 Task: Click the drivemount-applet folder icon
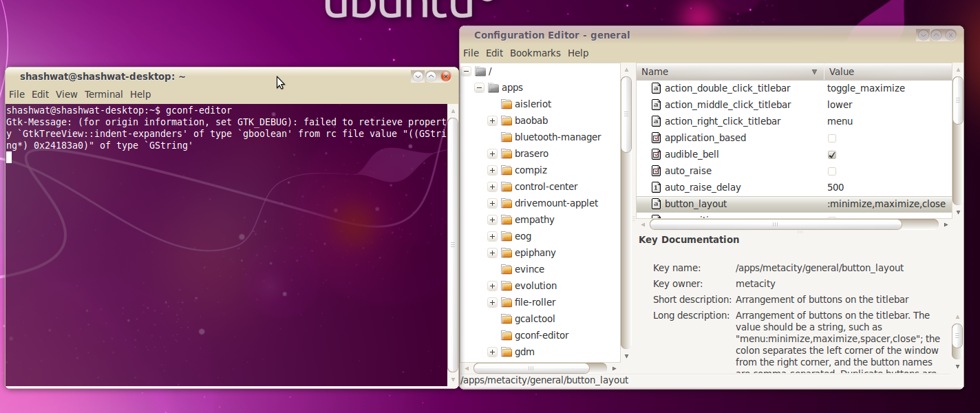click(x=507, y=204)
